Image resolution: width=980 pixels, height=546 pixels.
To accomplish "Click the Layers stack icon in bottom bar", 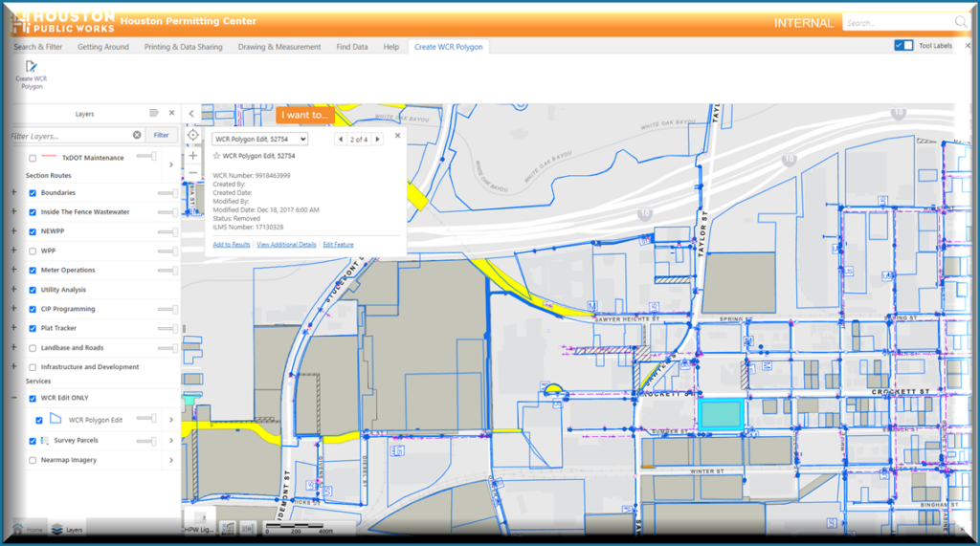I will (56, 529).
